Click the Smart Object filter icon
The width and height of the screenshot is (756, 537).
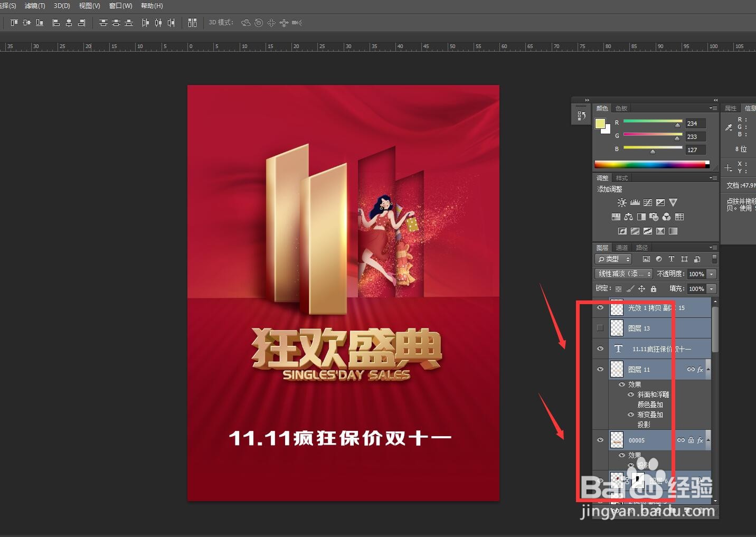[x=697, y=259]
